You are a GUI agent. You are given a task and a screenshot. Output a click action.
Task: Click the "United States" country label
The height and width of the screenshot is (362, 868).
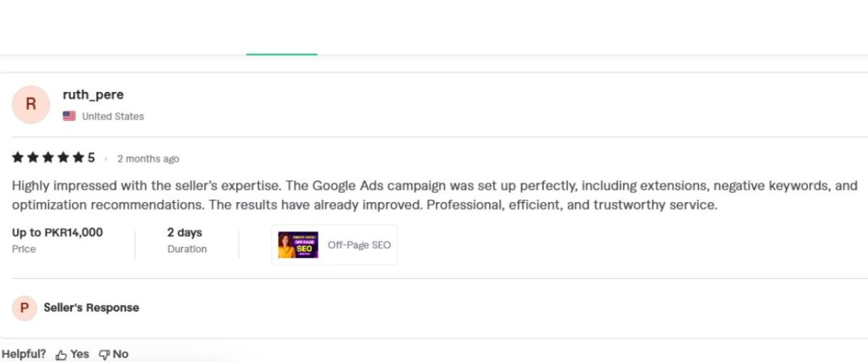click(x=113, y=117)
